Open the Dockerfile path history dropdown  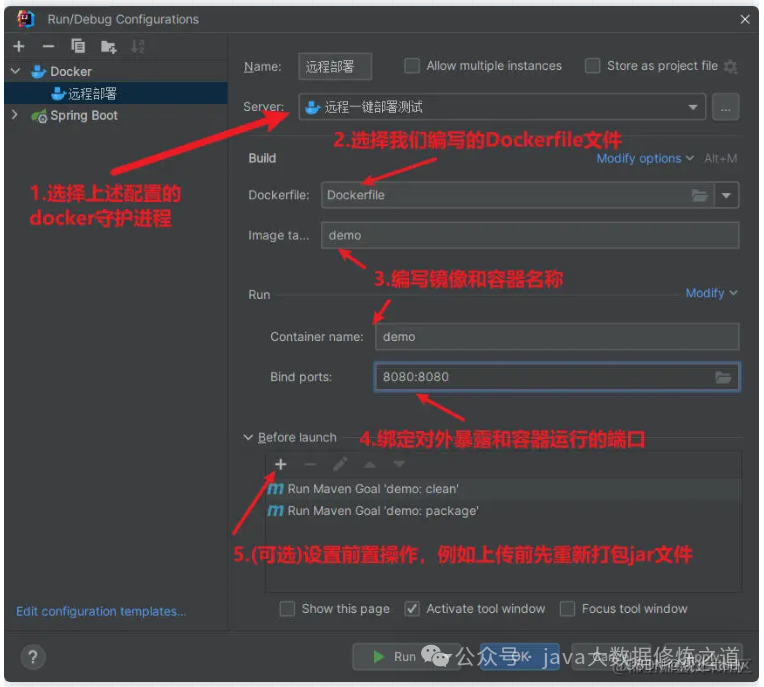click(726, 195)
